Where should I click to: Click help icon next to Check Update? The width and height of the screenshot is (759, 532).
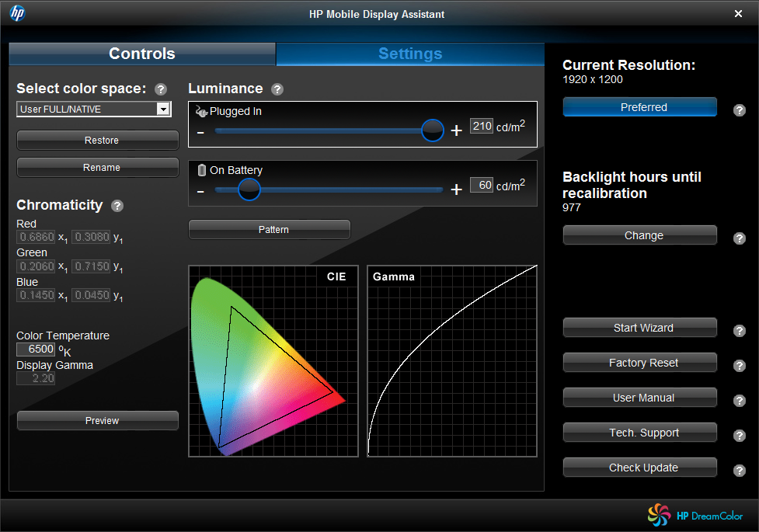coord(740,471)
